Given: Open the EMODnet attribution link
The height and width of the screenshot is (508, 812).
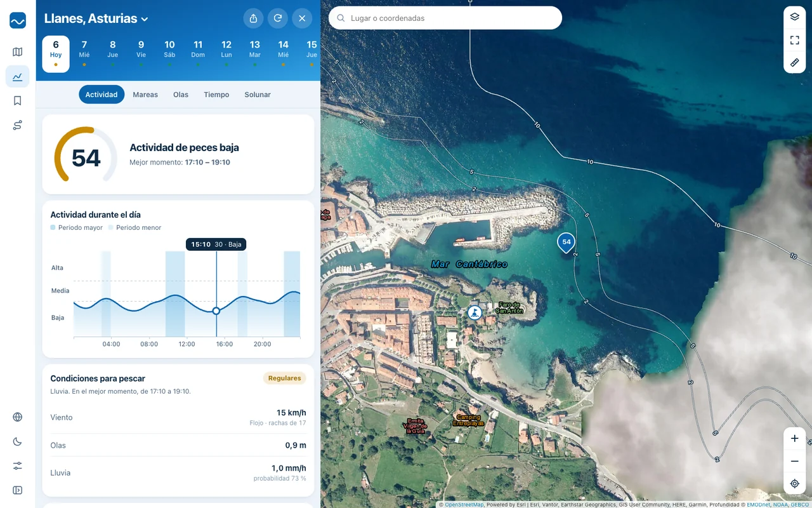Looking at the screenshot, I should coord(758,505).
